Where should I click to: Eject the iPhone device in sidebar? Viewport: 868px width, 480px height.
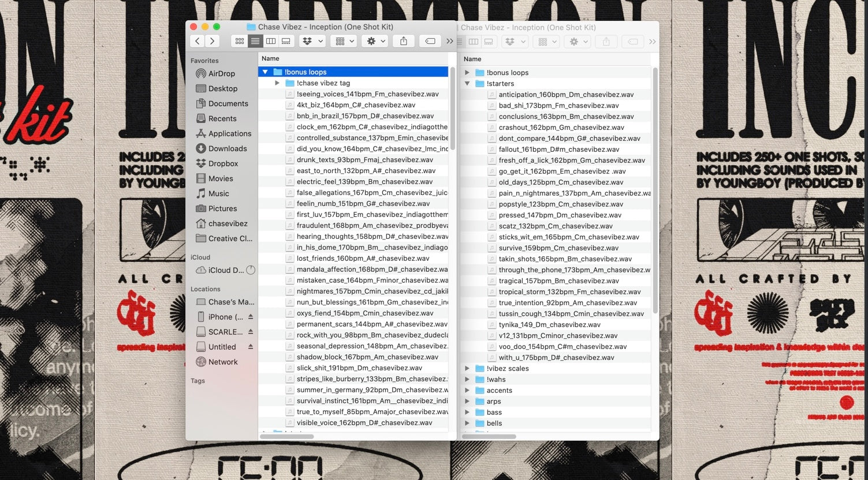(x=251, y=317)
